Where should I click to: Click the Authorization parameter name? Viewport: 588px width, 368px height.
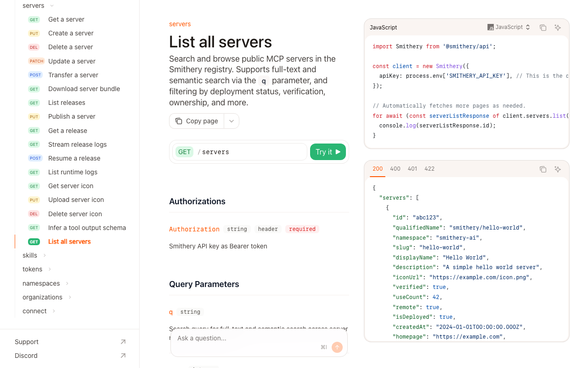click(194, 229)
